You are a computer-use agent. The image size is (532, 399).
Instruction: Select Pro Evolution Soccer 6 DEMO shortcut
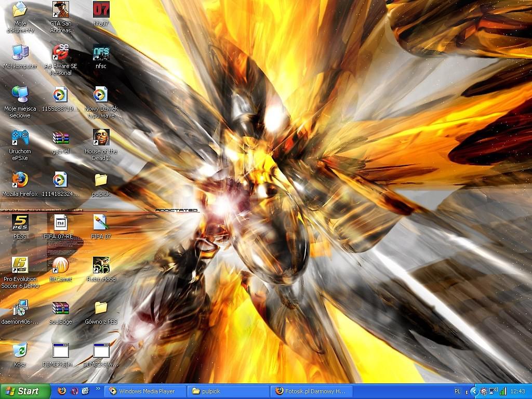tap(20, 273)
